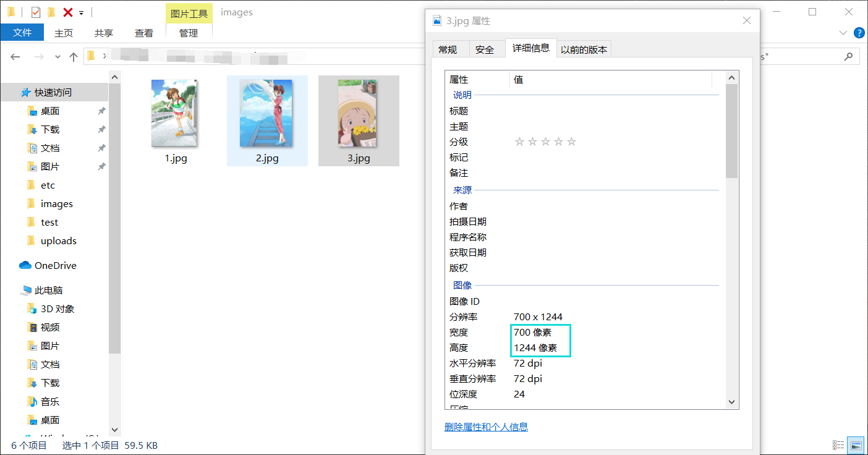The height and width of the screenshot is (455, 868).
Task: Click the 删除属性和个人信息 link
Action: [487, 427]
